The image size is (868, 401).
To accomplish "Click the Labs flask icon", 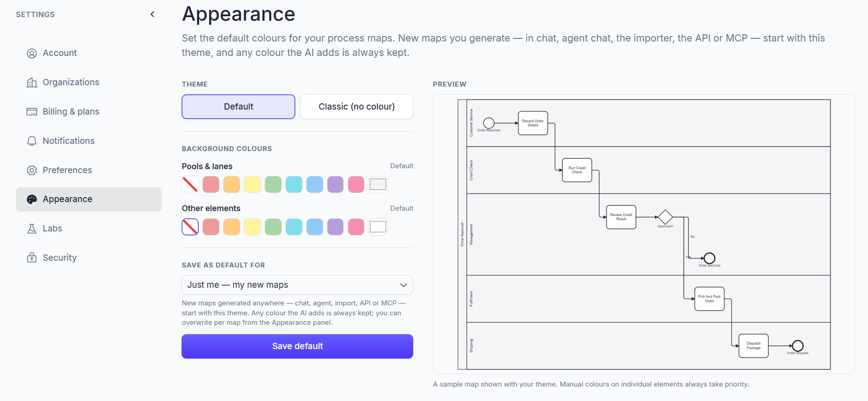I will (x=32, y=229).
